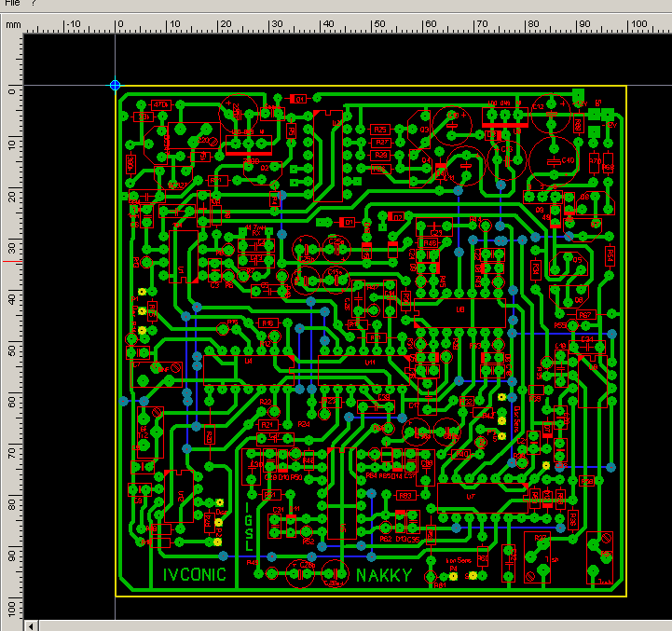Select the 470k resistor label
The image size is (672, 631).
pyautogui.click(x=160, y=104)
